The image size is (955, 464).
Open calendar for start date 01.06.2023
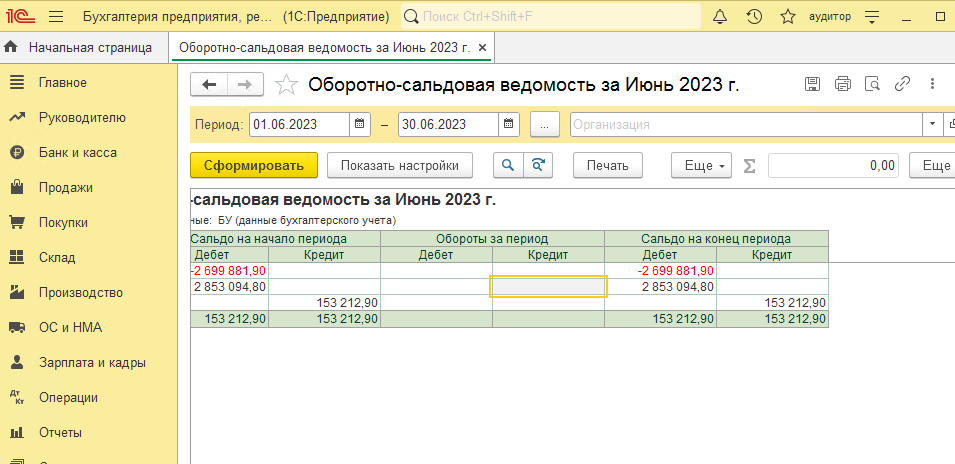(x=359, y=125)
